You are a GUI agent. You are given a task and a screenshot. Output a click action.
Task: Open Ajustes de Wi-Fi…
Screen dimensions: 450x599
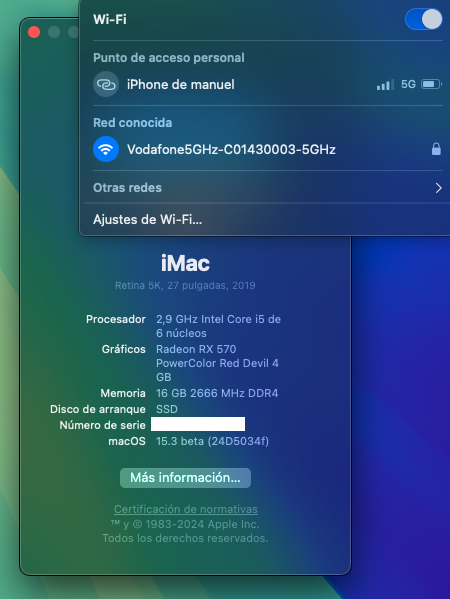tap(147, 220)
